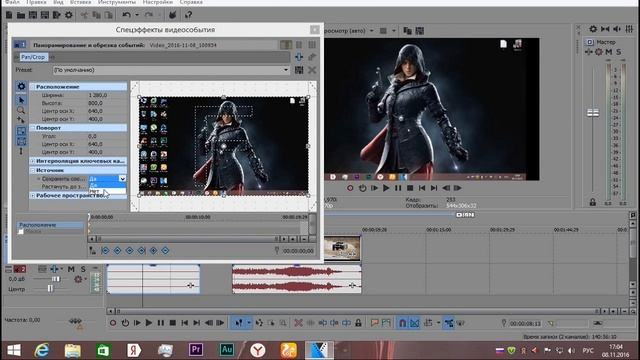Select the normal edit arrow tool
640x360 pixels.
tap(21, 100)
